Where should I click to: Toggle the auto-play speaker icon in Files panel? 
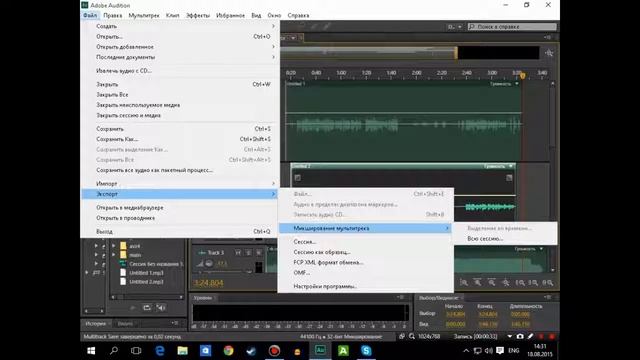click(161, 307)
